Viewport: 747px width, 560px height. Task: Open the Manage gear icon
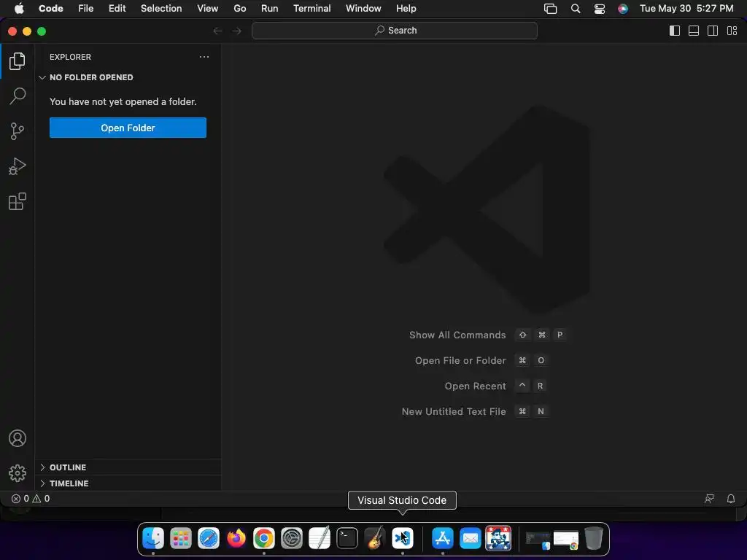coord(18,472)
